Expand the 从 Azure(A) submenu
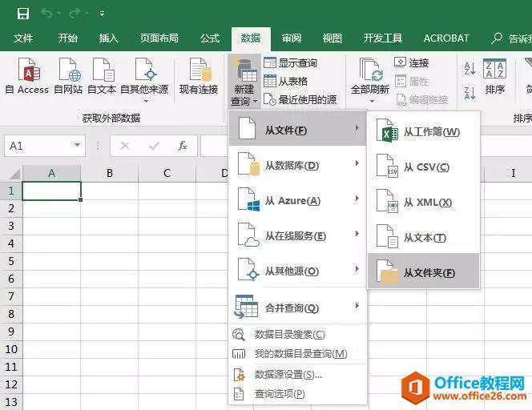 (x=297, y=200)
